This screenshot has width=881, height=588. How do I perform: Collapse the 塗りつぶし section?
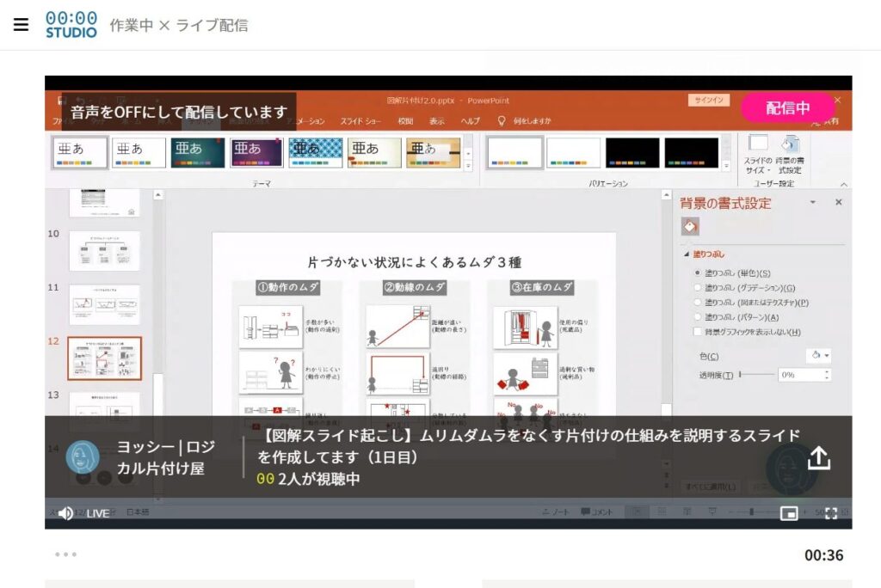pyautogui.click(x=686, y=254)
